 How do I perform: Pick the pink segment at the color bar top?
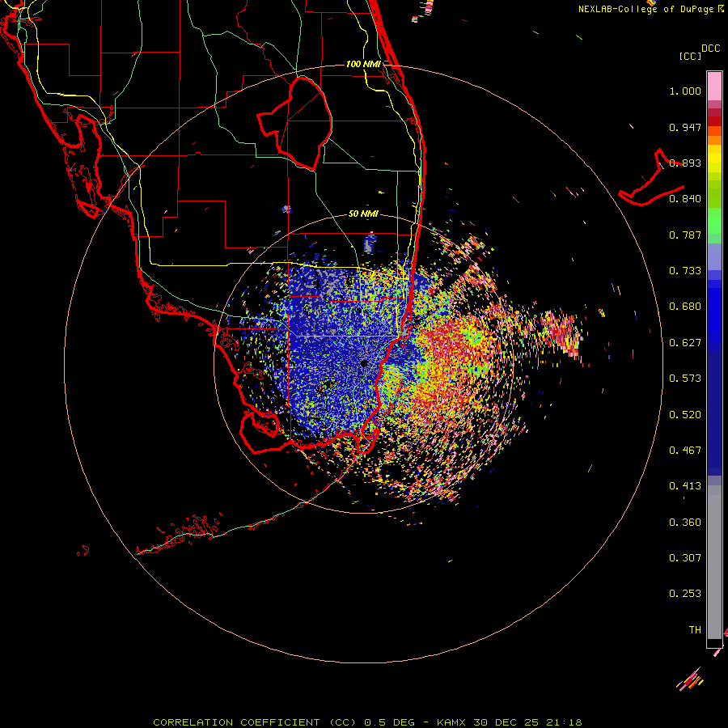click(x=714, y=86)
